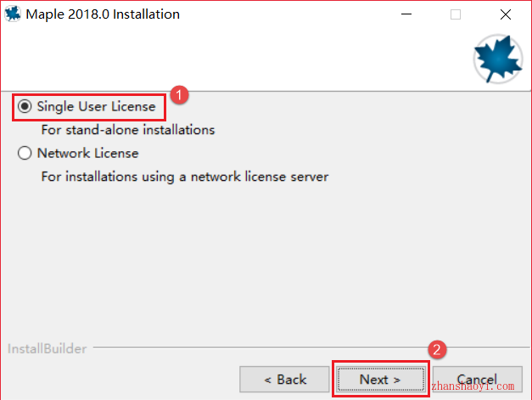
Task: Click 'For installations using a network license server' text
Action: [185, 177]
